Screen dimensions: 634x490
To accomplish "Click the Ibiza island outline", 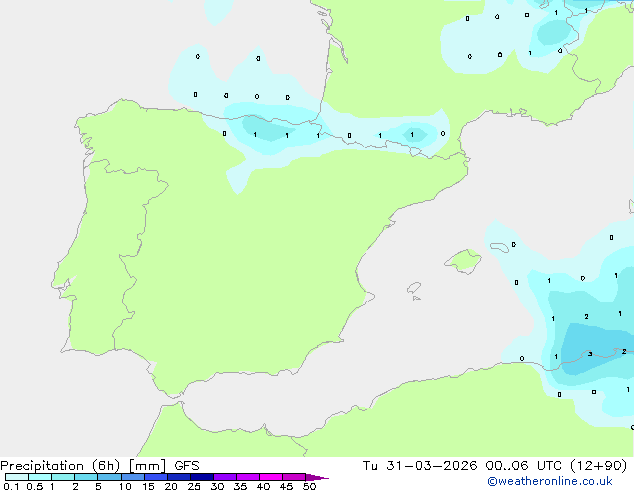I will pos(414,288).
